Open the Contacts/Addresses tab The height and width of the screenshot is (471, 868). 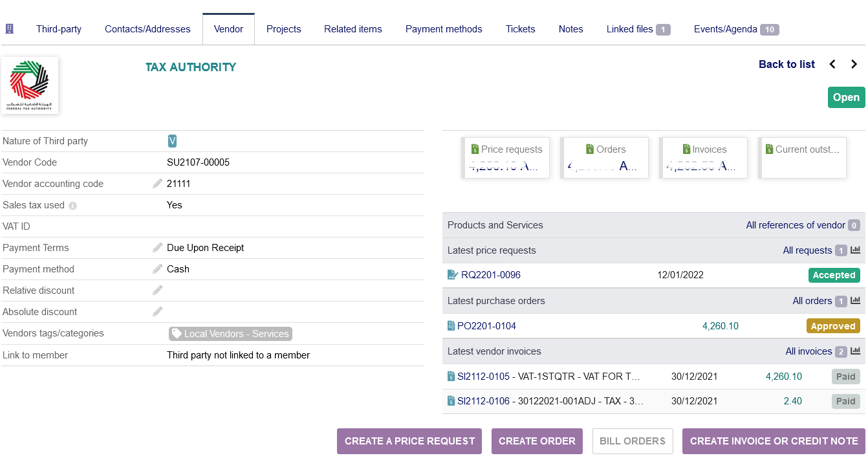[147, 29]
